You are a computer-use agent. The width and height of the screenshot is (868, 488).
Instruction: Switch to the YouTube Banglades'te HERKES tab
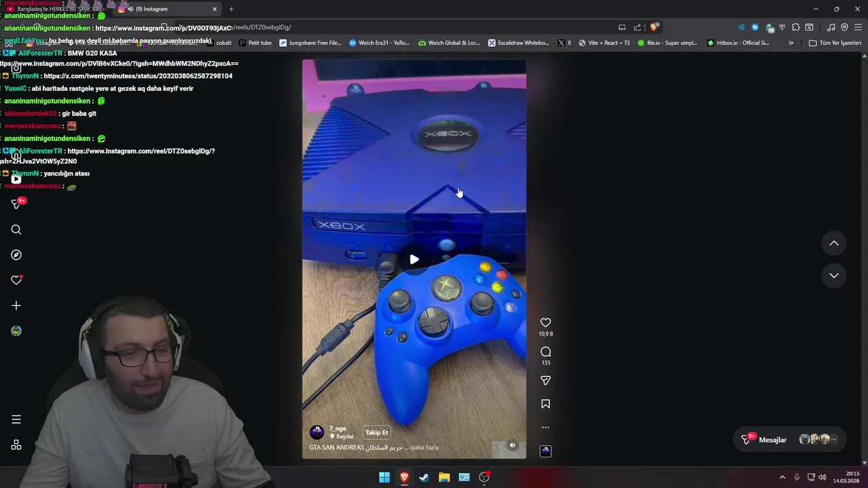(58, 9)
